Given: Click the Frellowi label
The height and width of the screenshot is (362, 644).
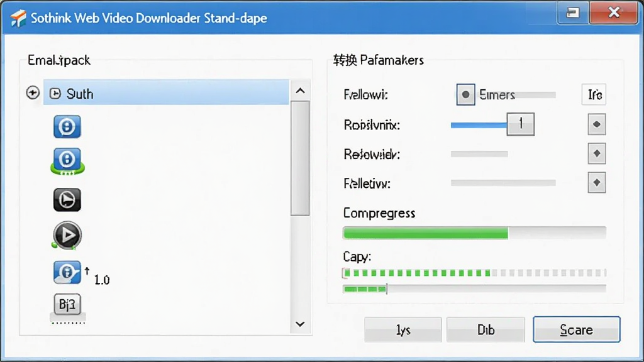Looking at the screenshot, I should pos(365,95).
